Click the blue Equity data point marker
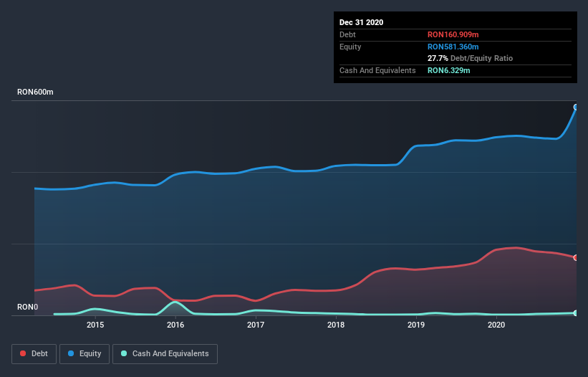The height and width of the screenshot is (377, 588). click(x=576, y=108)
